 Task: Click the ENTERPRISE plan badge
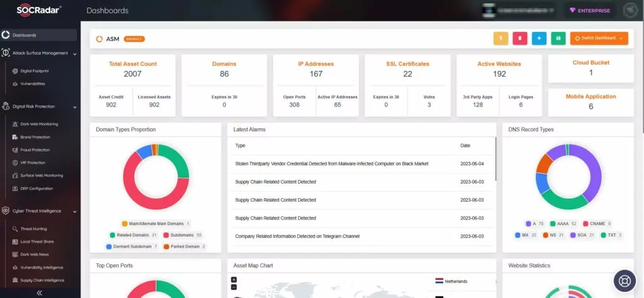pyautogui.click(x=589, y=11)
